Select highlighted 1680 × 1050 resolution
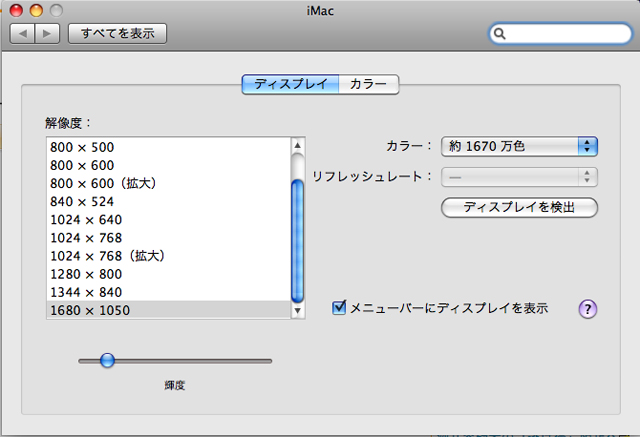 (169, 310)
